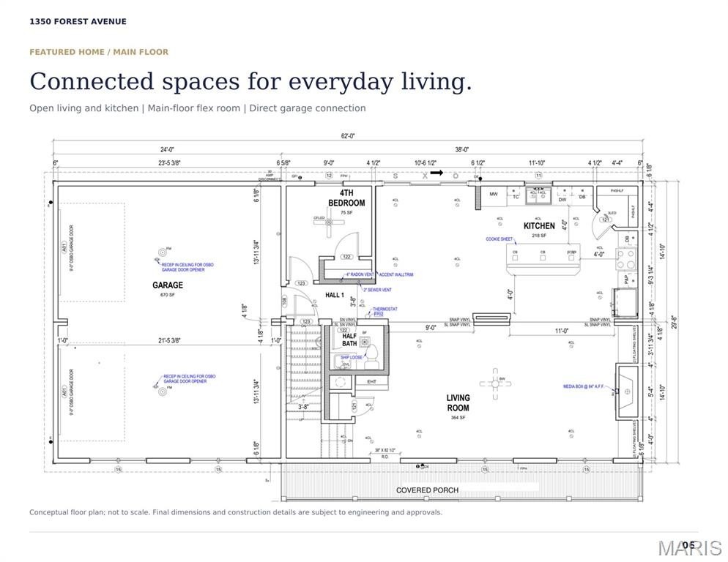
Task: Click the LIVING ROOM label
Action: tap(458, 402)
